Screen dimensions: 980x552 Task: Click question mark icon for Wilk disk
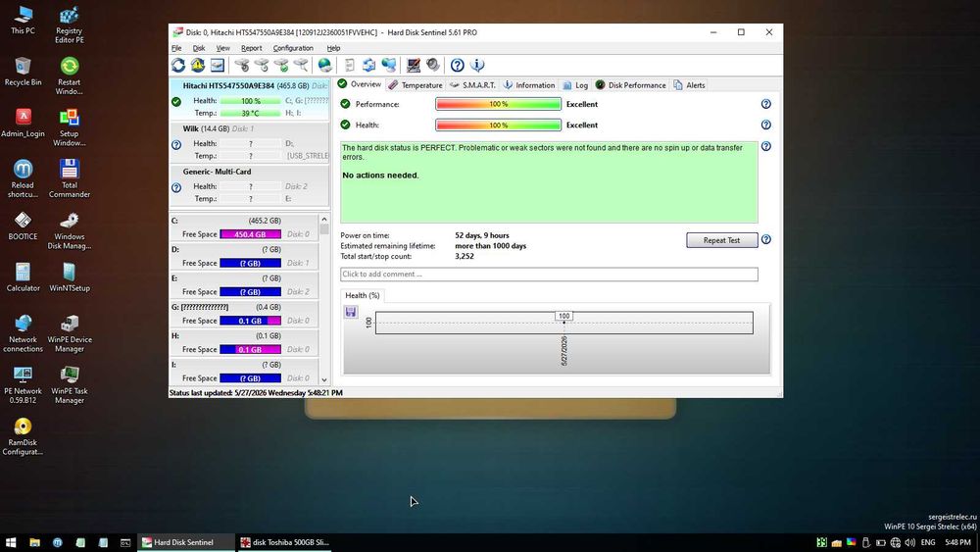point(176,144)
